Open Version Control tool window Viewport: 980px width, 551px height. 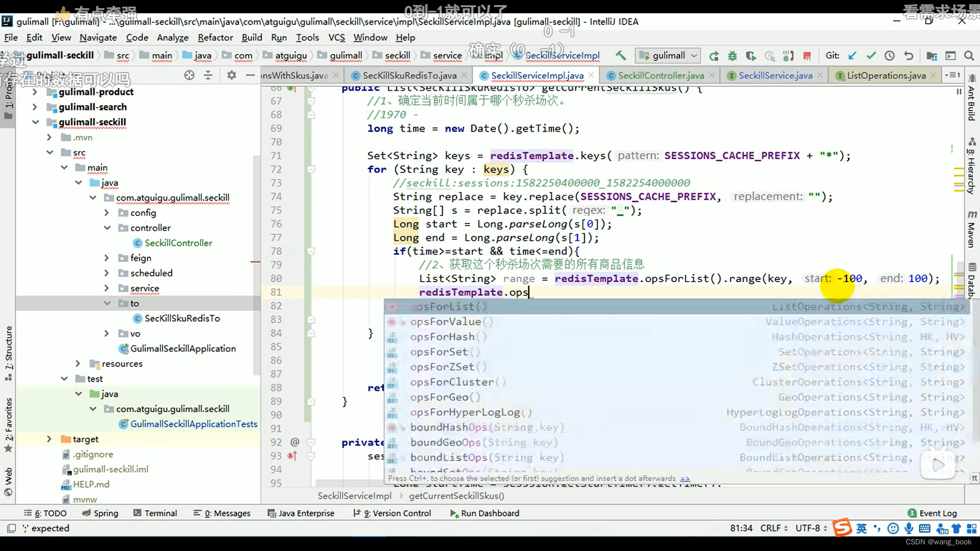click(x=392, y=513)
